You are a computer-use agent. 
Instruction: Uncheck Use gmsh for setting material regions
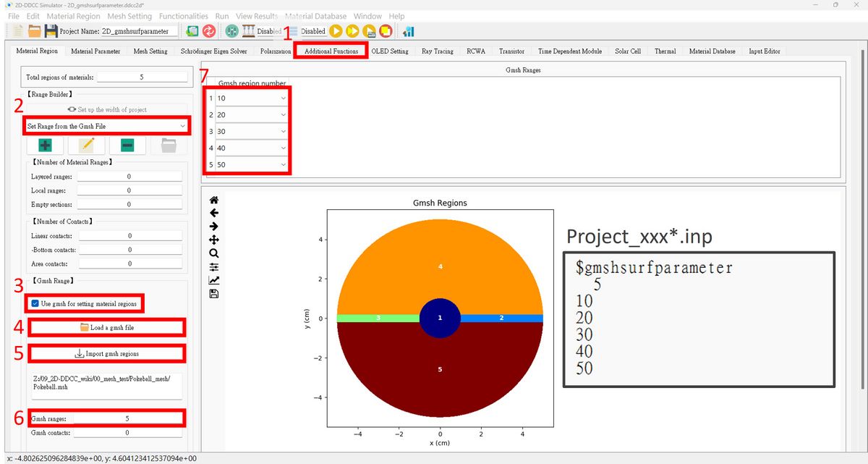tap(35, 303)
